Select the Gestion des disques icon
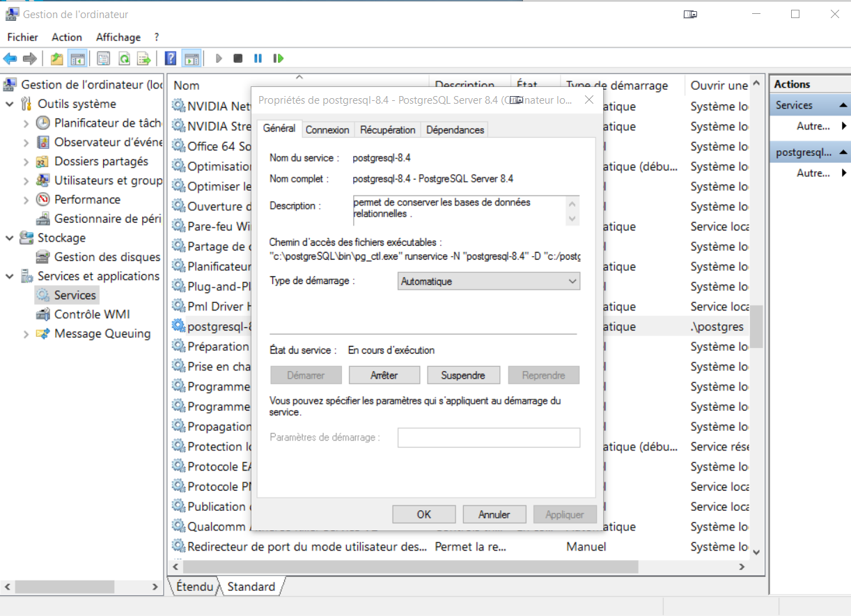The width and height of the screenshot is (851, 616). coord(43,257)
